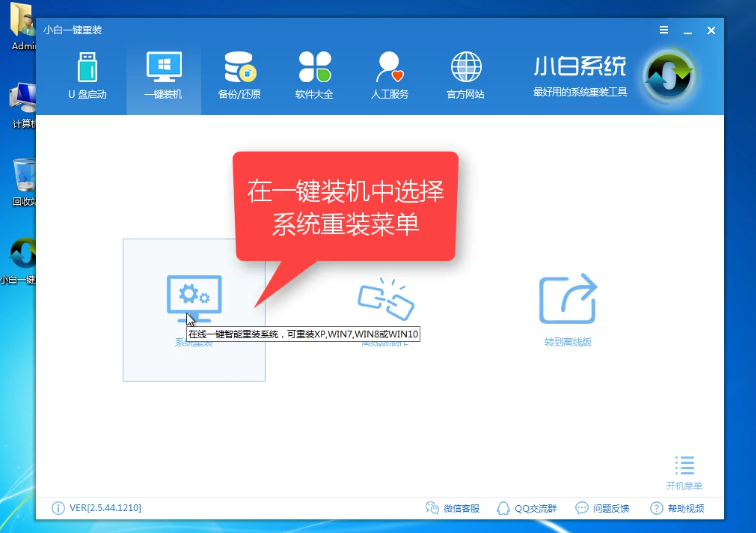Click the 问题反馈 feedback link
This screenshot has height=533, width=756.
click(x=602, y=508)
